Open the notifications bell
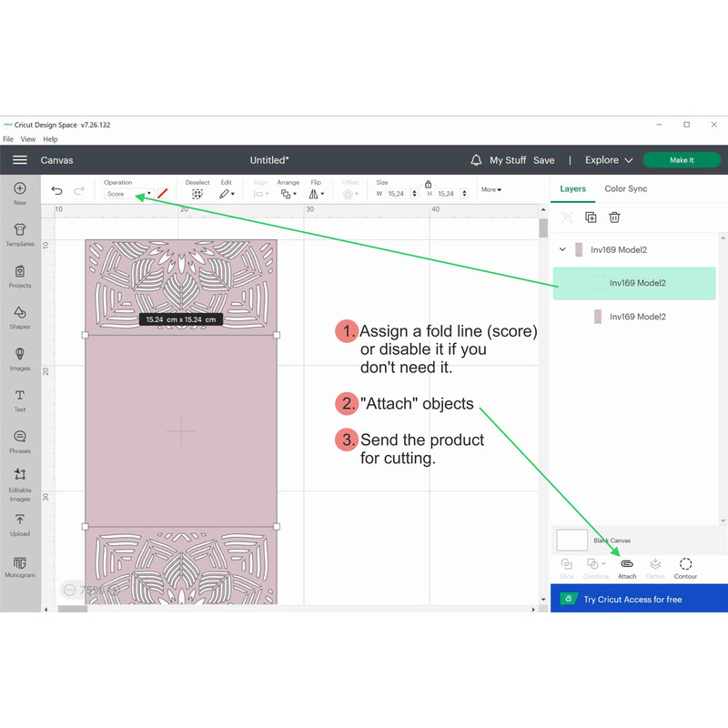728x728 pixels. [476, 160]
